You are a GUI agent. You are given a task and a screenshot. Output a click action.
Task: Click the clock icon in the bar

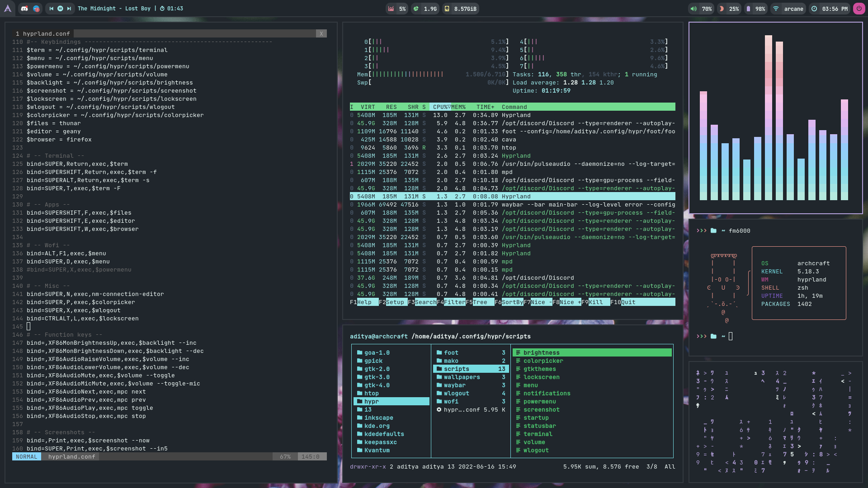click(814, 9)
